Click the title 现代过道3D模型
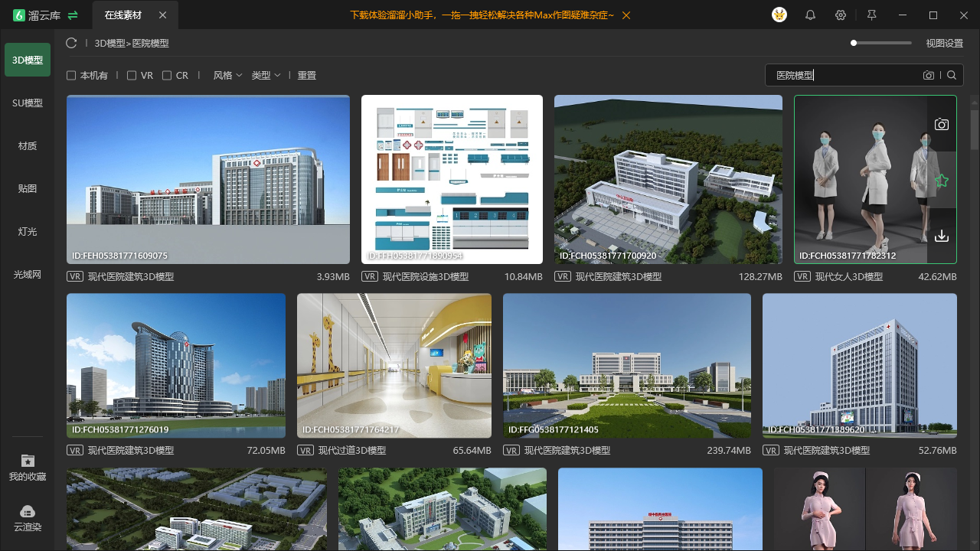The height and width of the screenshot is (551, 980). point(352,451)
